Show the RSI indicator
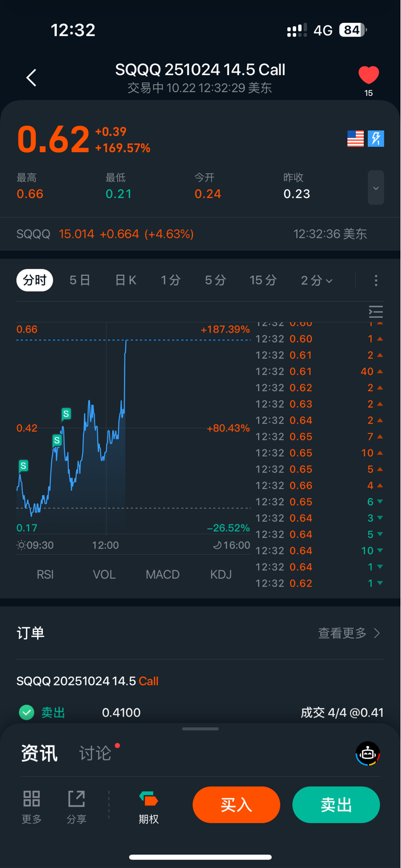 pos(45,574)
